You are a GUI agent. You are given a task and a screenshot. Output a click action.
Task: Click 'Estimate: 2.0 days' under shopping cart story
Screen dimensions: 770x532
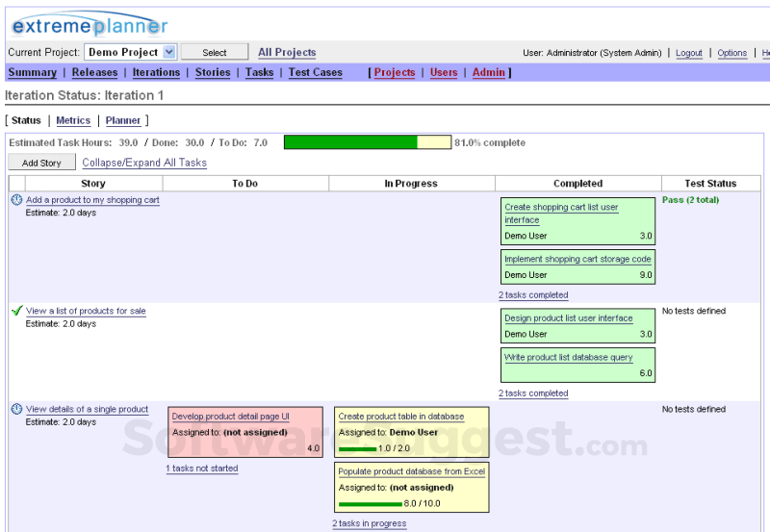(x=61, y=213)
